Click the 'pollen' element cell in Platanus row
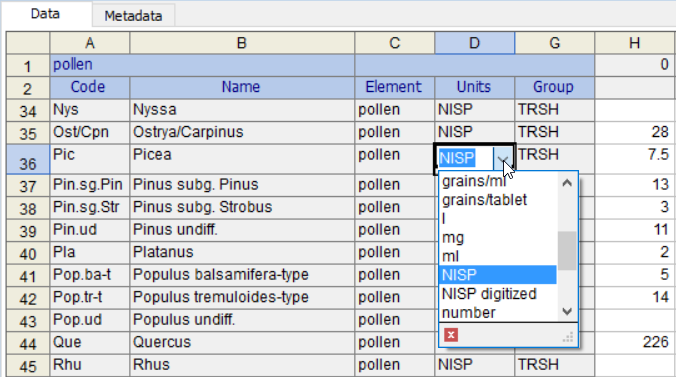This screenshot has height=377, width=676. pos(394,253)
